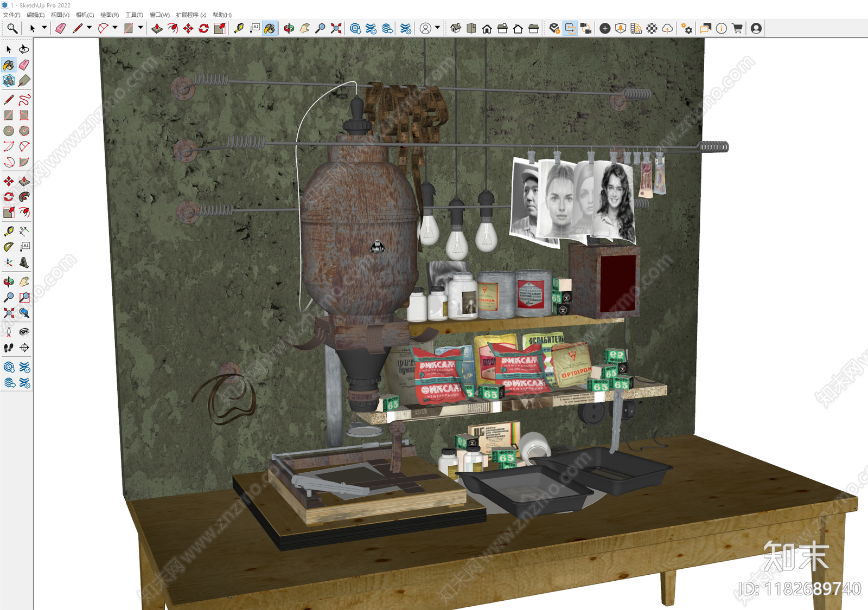Toggle the highlighted live sync button
The height and width of the screenshot is (610, 868).
(x=570, y=28)
